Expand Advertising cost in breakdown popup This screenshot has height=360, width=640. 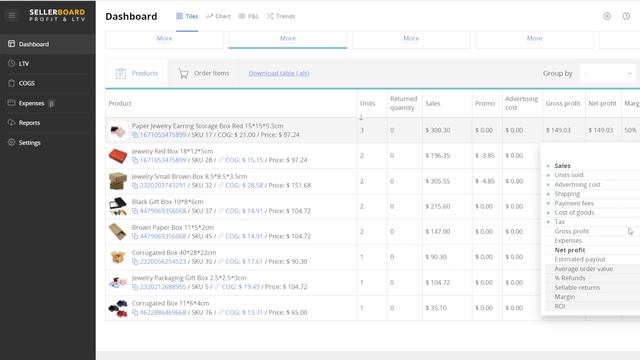click(548, 184)
